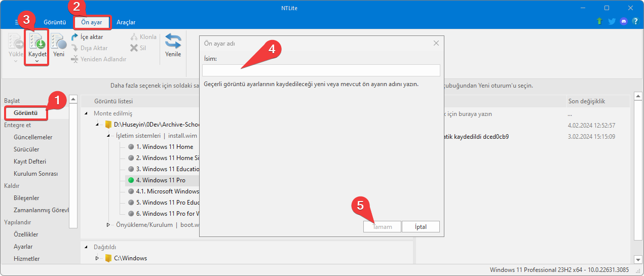The height and width of the screenshot is (276, 644).
Task: Click the 3.02.2024 15:15:09 date entry
Action: (592, 137)
